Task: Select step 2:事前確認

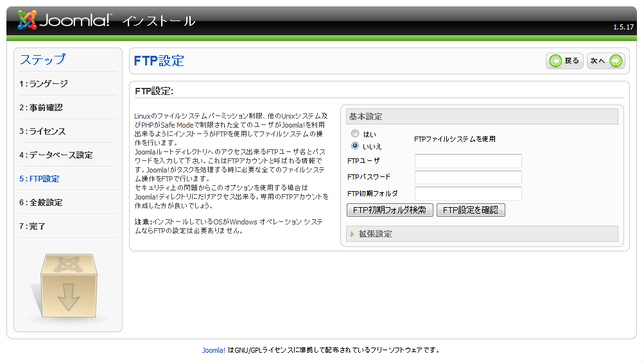Action: [41, 108]
